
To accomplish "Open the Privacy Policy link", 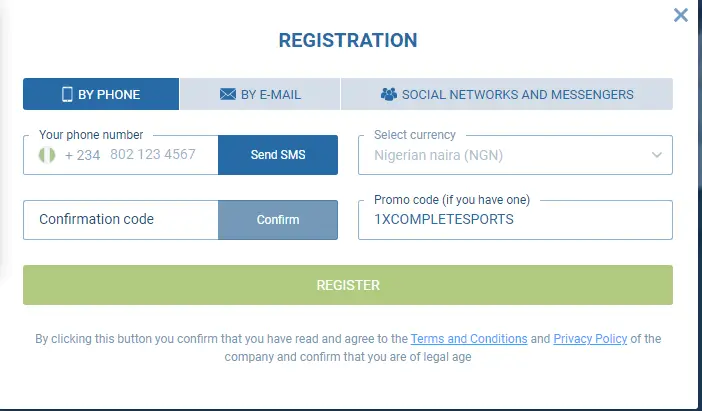I will point(590,339).
